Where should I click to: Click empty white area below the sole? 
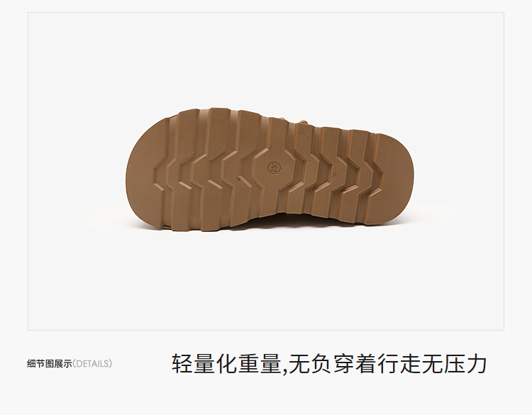[x=266, y=282]
